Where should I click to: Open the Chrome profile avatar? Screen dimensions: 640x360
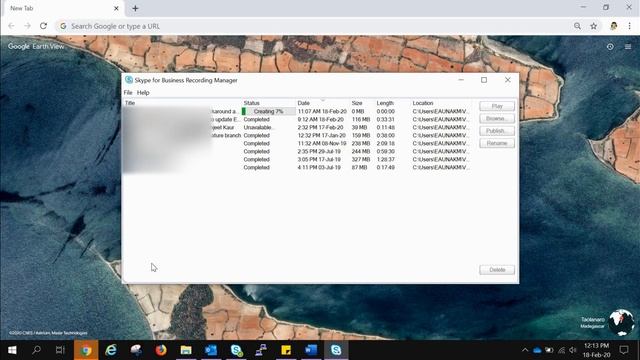613,26
